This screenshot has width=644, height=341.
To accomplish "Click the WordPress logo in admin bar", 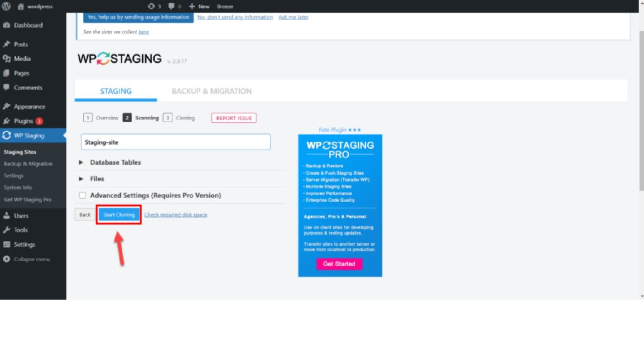I will coord(6,6).
